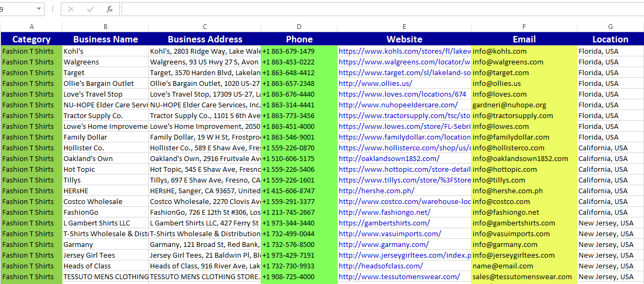Select column E header
The image size is (644, 284).
coord(404,27)
